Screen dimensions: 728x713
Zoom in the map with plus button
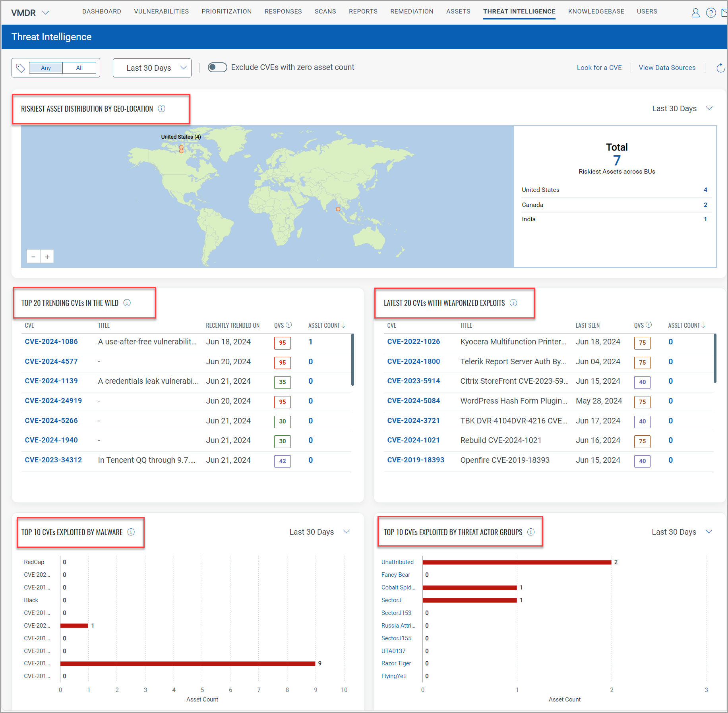pos(47,257)
